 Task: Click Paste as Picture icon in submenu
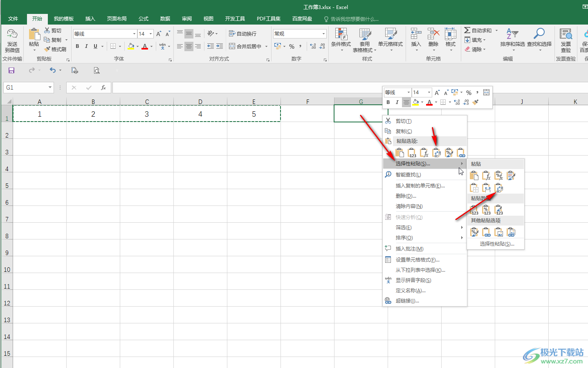[x=499, y=232]
